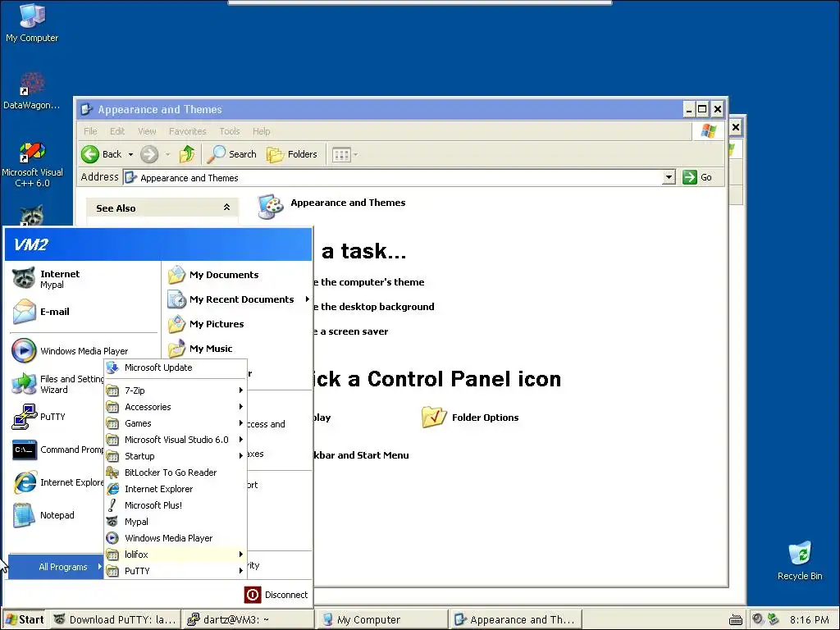The image size is (840, 630).
Task: Open the Edit menu
Action: click(117, 131)
